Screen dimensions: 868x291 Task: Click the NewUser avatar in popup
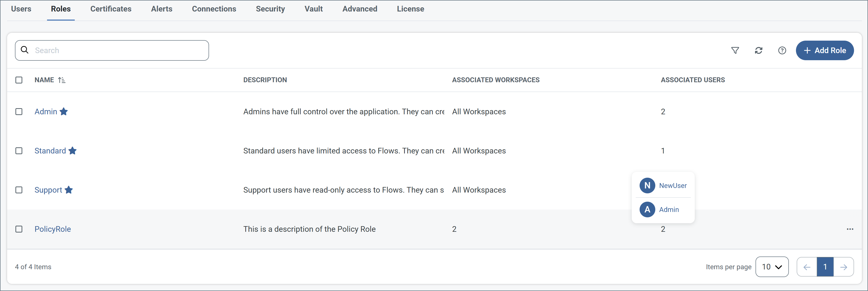tap(647, 186)
